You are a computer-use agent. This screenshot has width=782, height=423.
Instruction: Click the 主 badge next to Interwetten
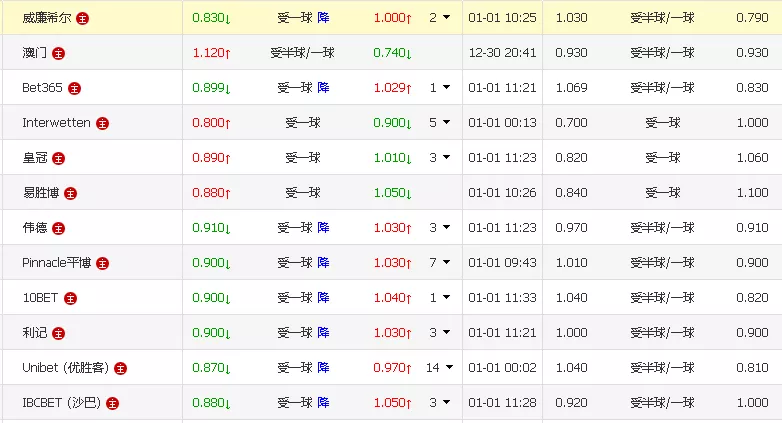(x=102, y=123)
